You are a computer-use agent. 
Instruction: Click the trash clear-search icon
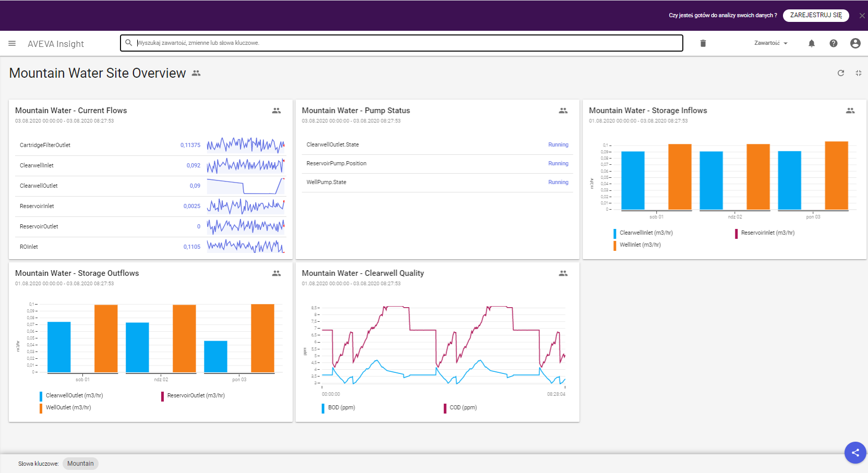click(703, 43)
